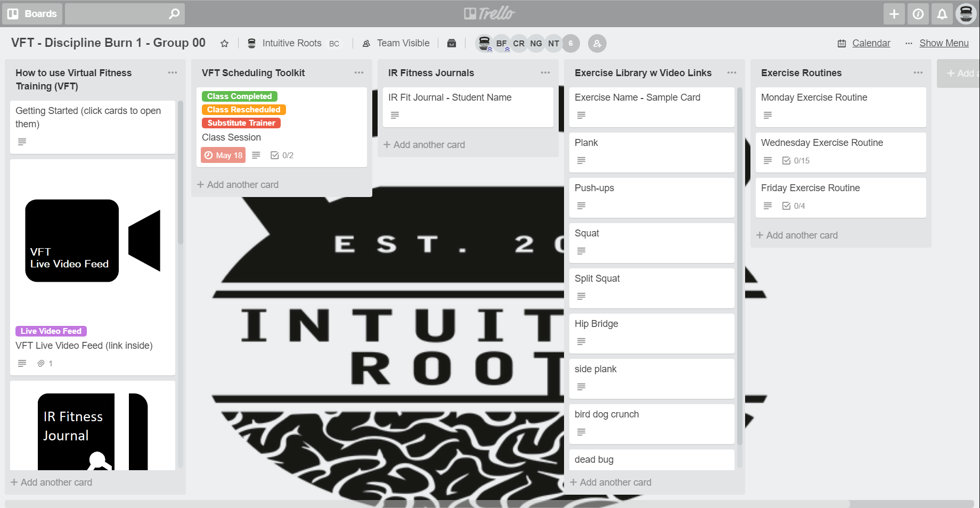
Task: Open list menu for VFT Scheduling Toolkit
Action: pyautogui.click(x=359, y=73)
